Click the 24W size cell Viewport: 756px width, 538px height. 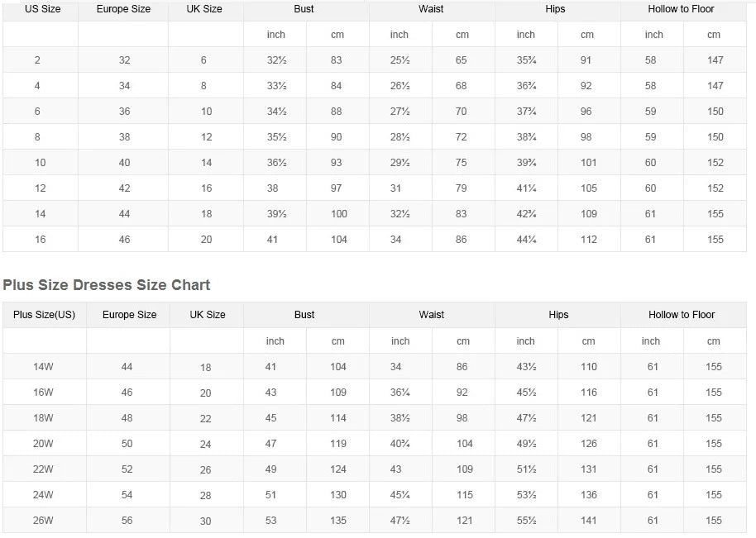pos(43,495)
